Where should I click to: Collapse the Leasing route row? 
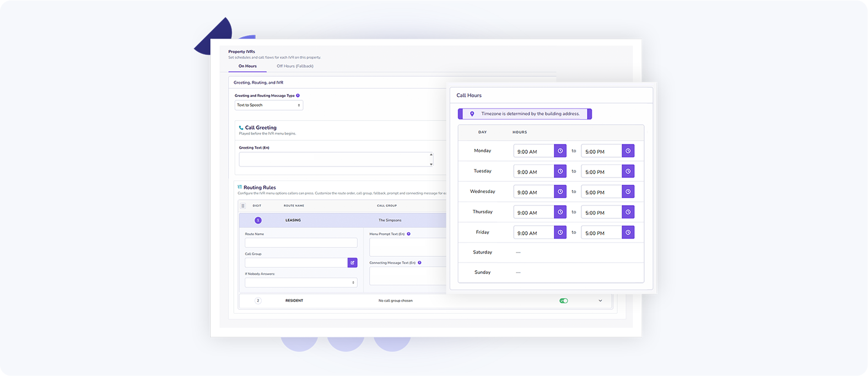pyautogui.click(x=343, y=220)
